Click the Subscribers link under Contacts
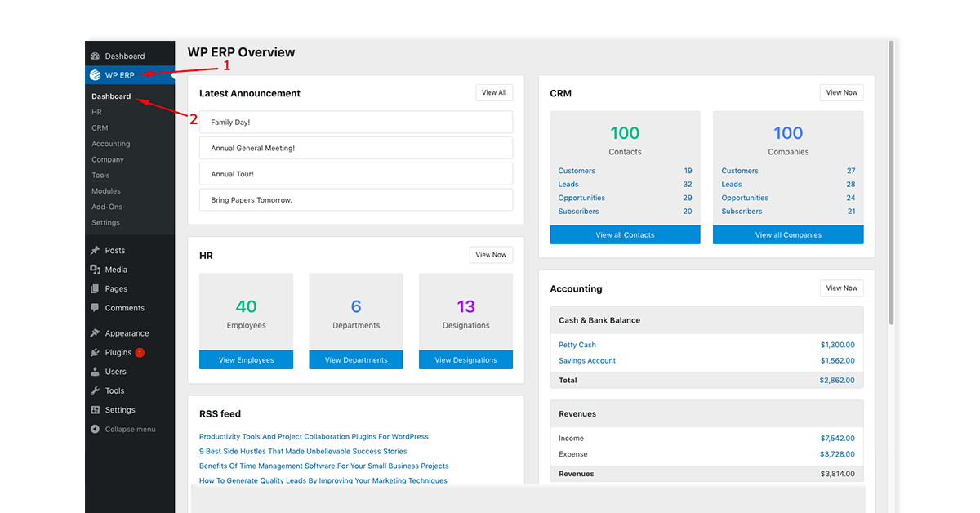 click(578, 212)
